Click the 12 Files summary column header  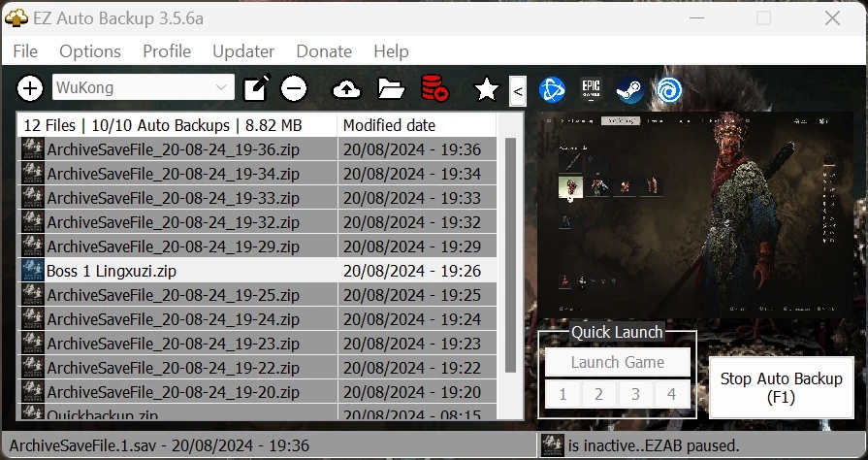pos(177,125)
